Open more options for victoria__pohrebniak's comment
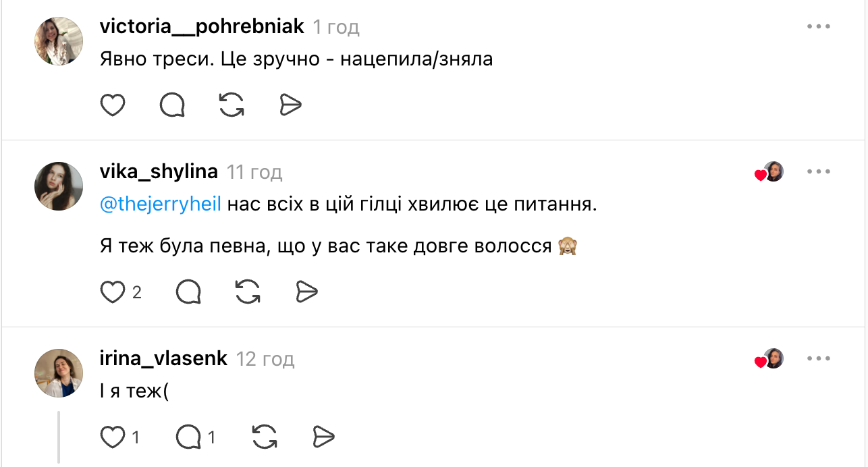 (x=818, y=26)
